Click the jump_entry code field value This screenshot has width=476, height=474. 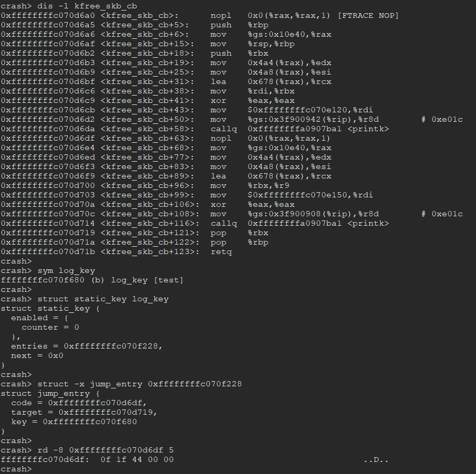[x=95, y=403]
